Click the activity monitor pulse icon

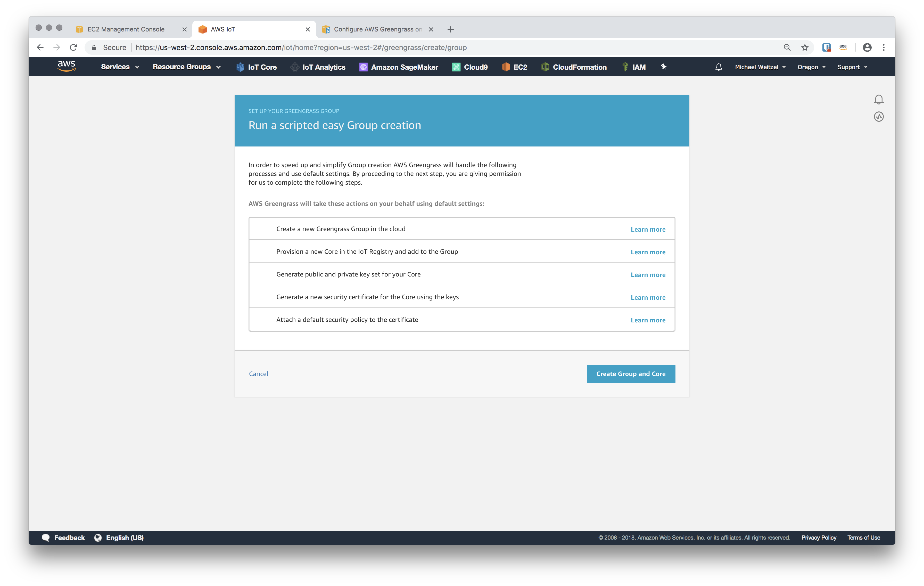pos(878,116)
